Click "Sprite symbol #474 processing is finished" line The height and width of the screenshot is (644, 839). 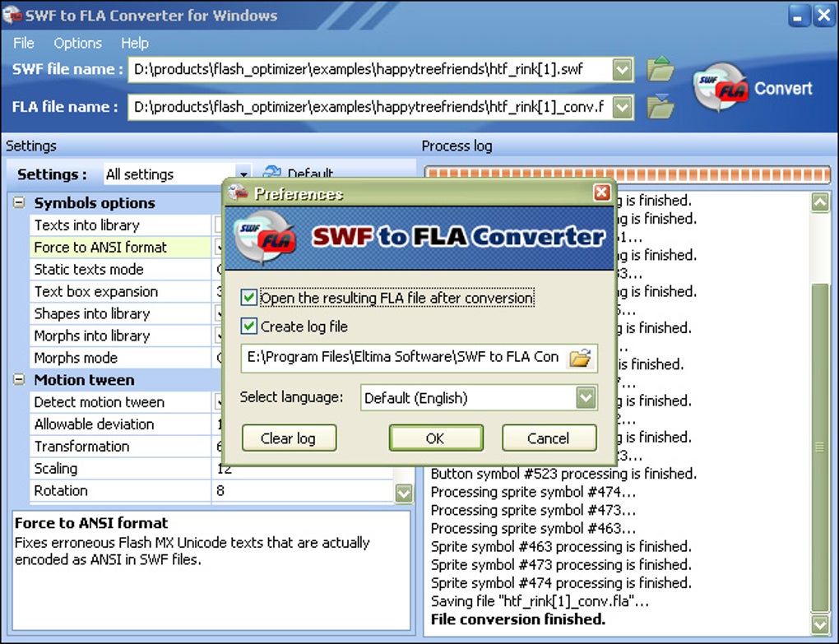[x=561, y=583]
